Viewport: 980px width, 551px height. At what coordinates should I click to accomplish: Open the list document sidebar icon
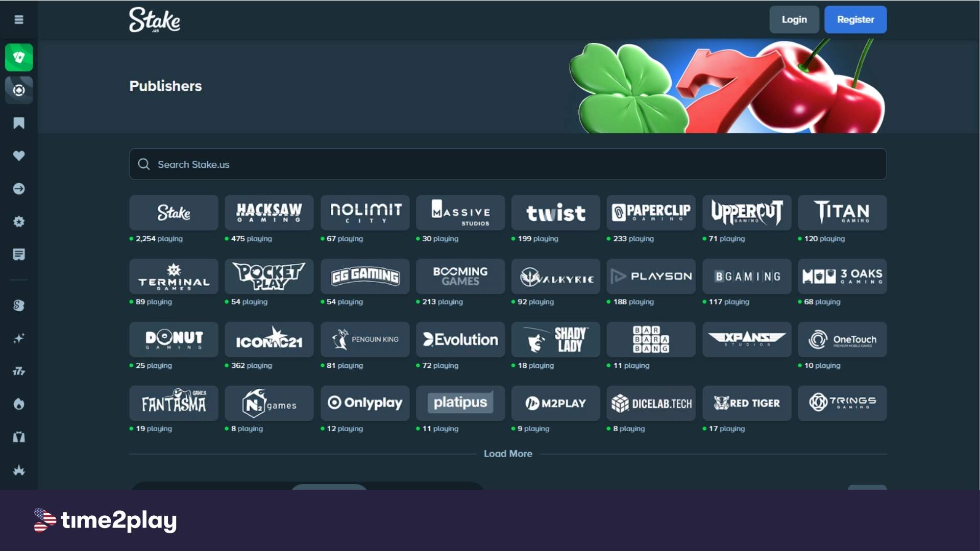point(19,254)
